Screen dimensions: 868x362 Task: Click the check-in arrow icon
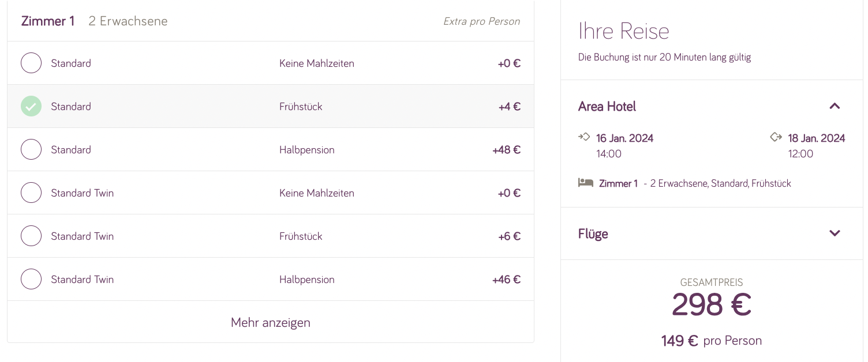point(584,137)
